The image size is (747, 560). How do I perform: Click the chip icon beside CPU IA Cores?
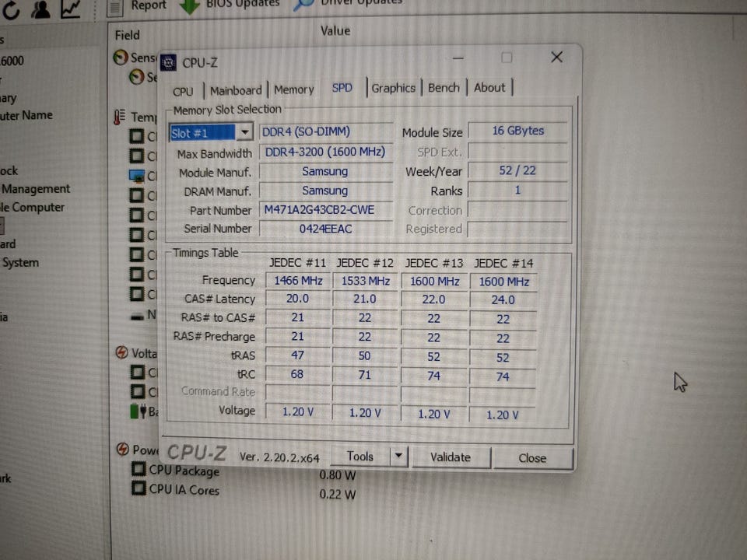pos(139,488)
